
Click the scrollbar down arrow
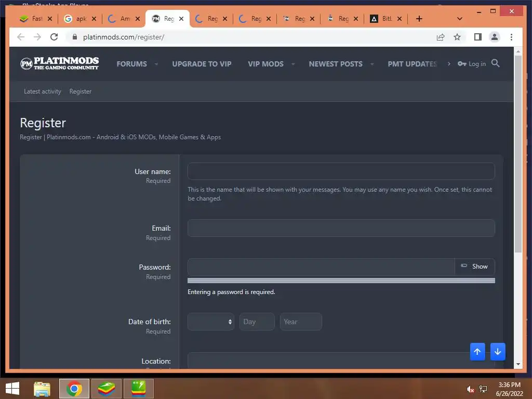pyautogui.click(x=518, y=364)
